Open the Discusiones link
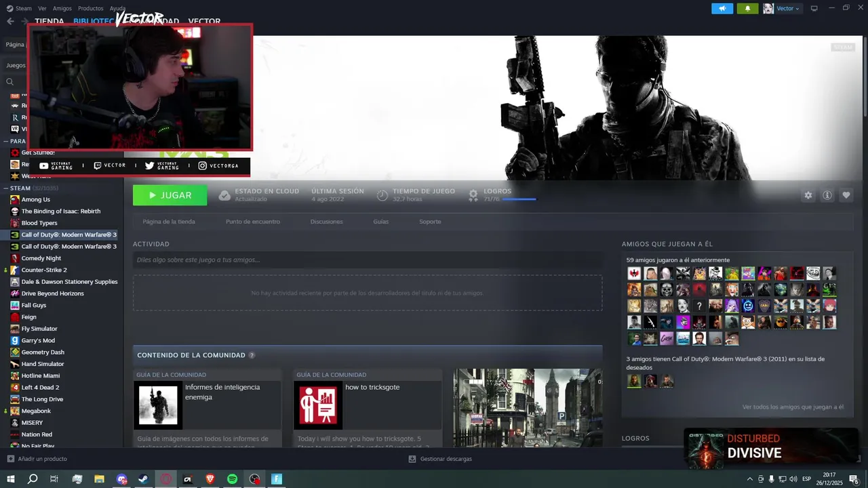The height and width of the screenshot is (488, 868). 326,222
